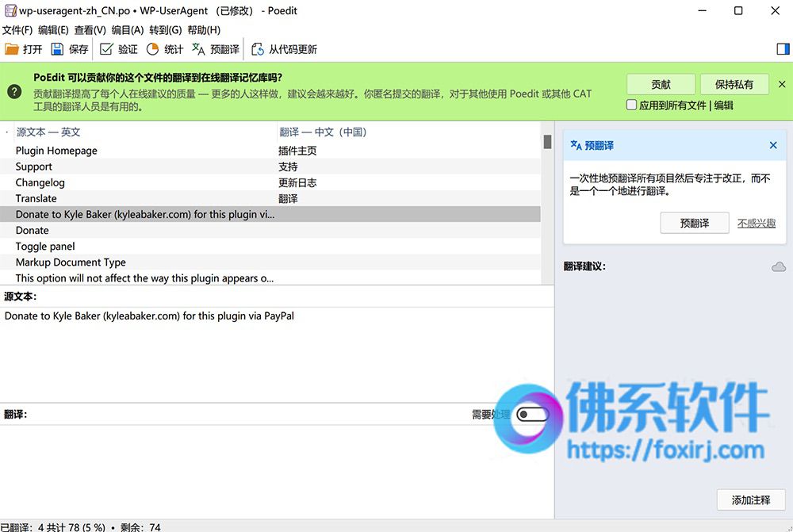Close the 预翻译 suggestion card
The image size is (793, 532).
(x=772, y=145)
